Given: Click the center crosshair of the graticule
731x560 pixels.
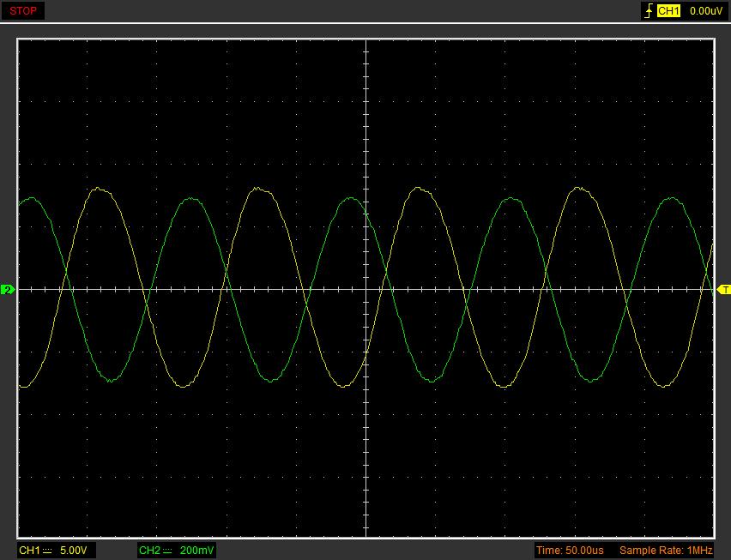Looking at the screenshot, I should 366,289.
